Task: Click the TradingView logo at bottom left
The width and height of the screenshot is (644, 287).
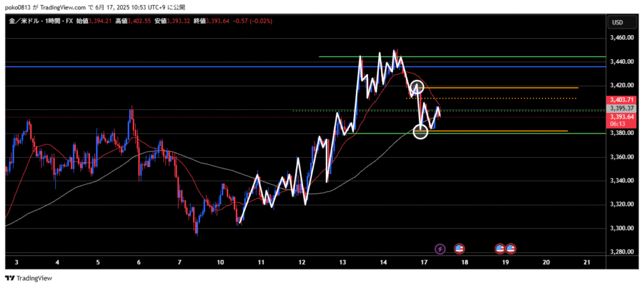Action: [x=29, y=278]
